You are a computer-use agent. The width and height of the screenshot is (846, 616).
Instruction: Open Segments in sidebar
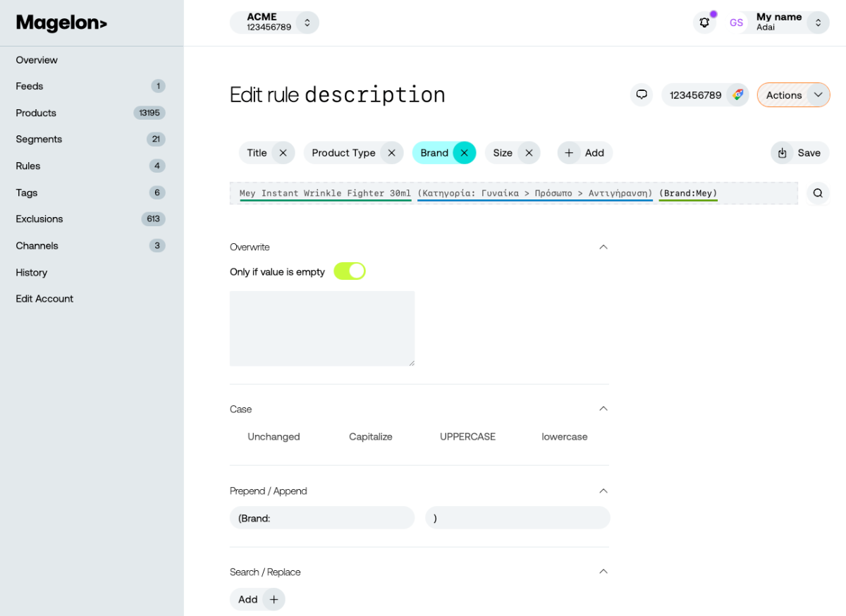coord(39,139)
